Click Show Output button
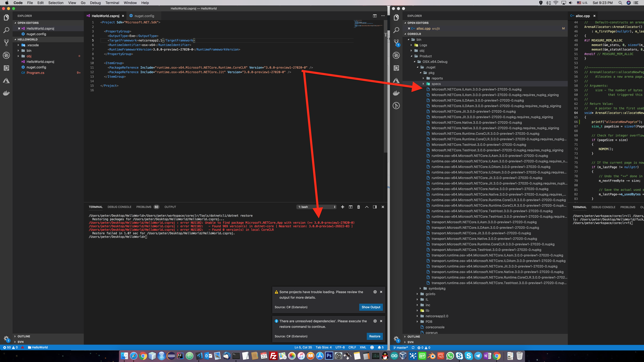Screen dimensions: 644x362 click(371, 307)
